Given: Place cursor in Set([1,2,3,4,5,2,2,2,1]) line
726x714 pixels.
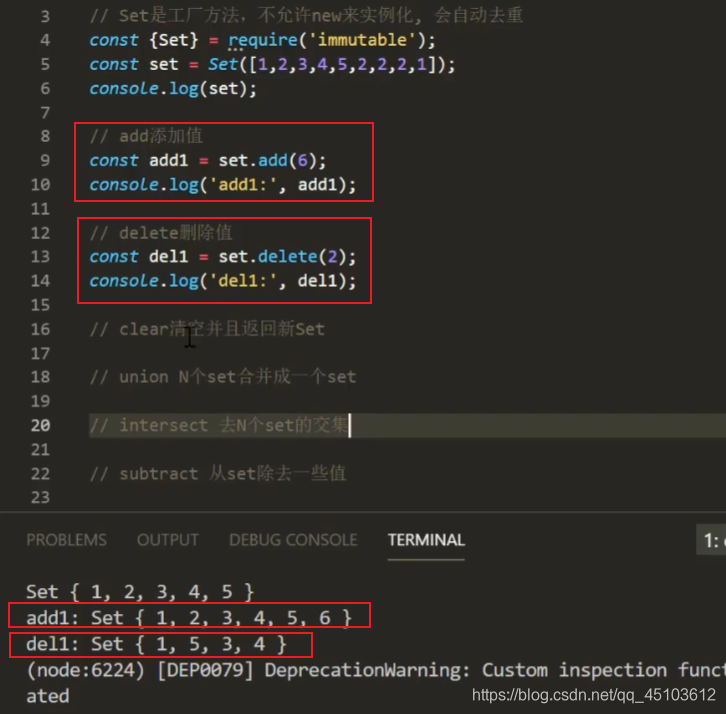Looking at the screenshot, I should click(x=272, y=64).
